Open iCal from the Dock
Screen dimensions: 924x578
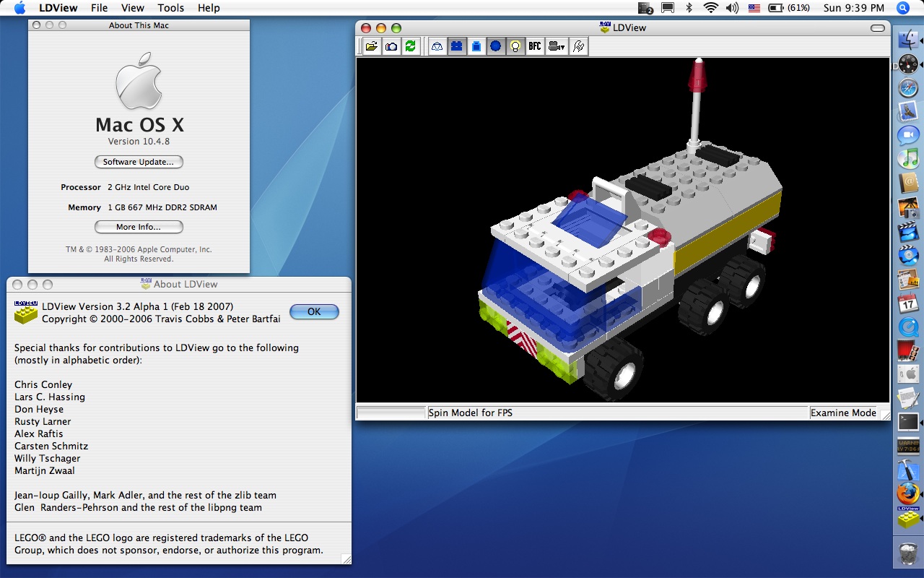click(x=908, y=303)
